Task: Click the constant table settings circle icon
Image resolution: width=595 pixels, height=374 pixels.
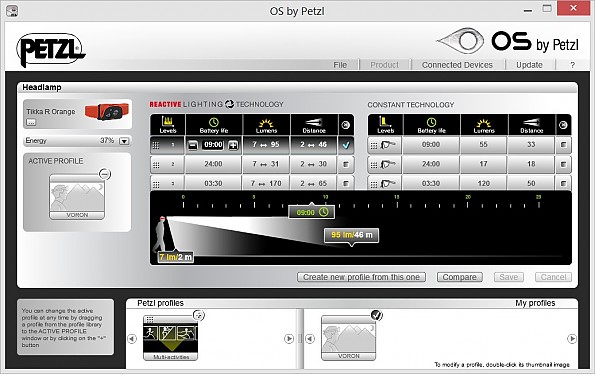Action: click(563, 125)
